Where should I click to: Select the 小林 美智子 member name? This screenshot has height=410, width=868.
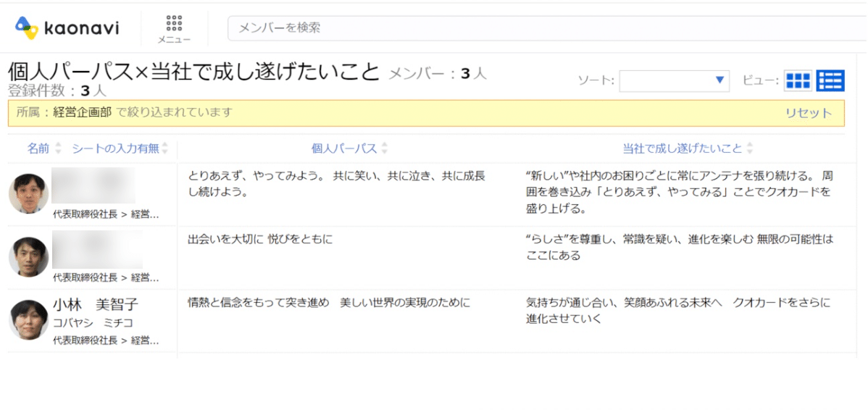[x=95, y=305]
